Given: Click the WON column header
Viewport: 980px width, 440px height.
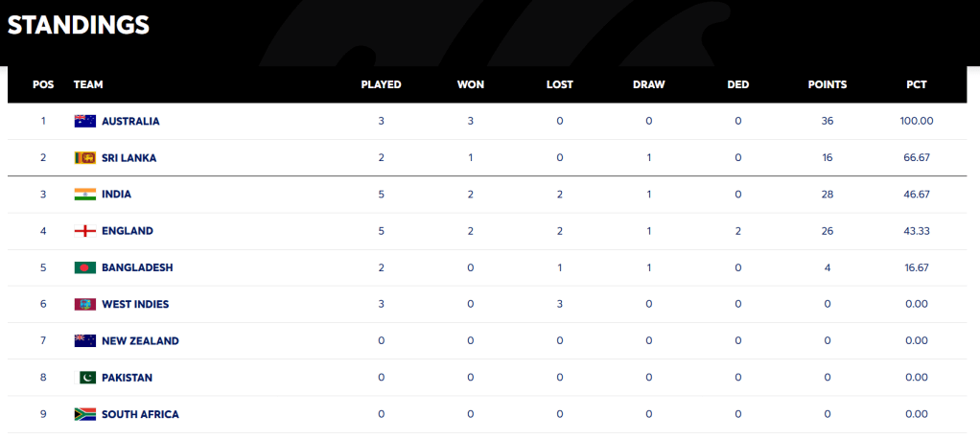Looking at the screenshot, I should 471,84.
